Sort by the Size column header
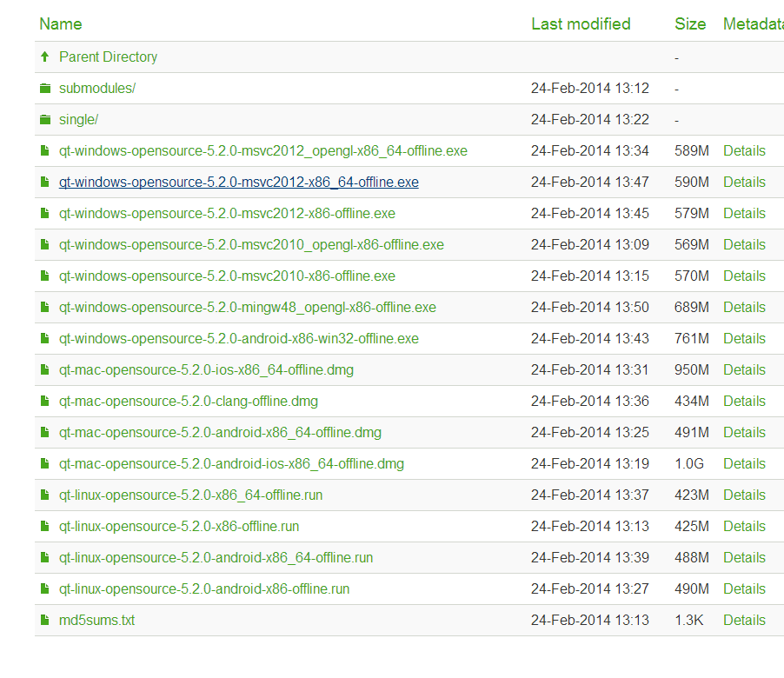 (x=690, y=24)
